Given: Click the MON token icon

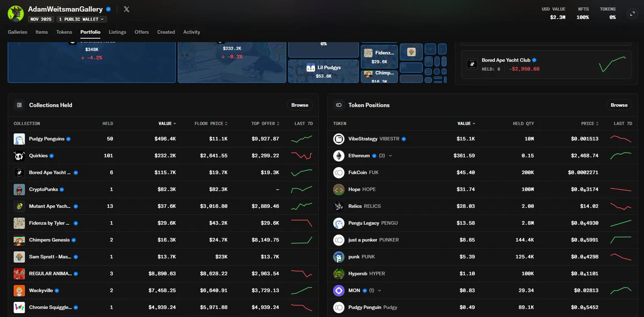Looking at the screenshot, I should tap(339, 291).
